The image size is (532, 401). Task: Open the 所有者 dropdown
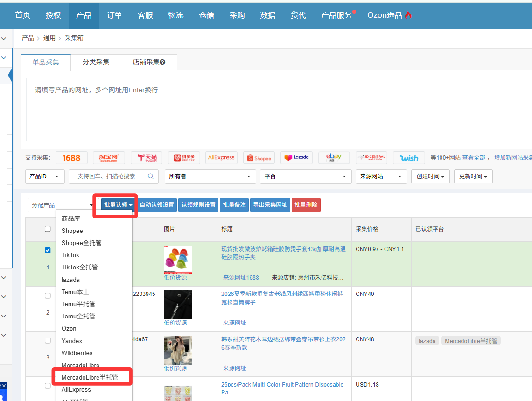210,176
